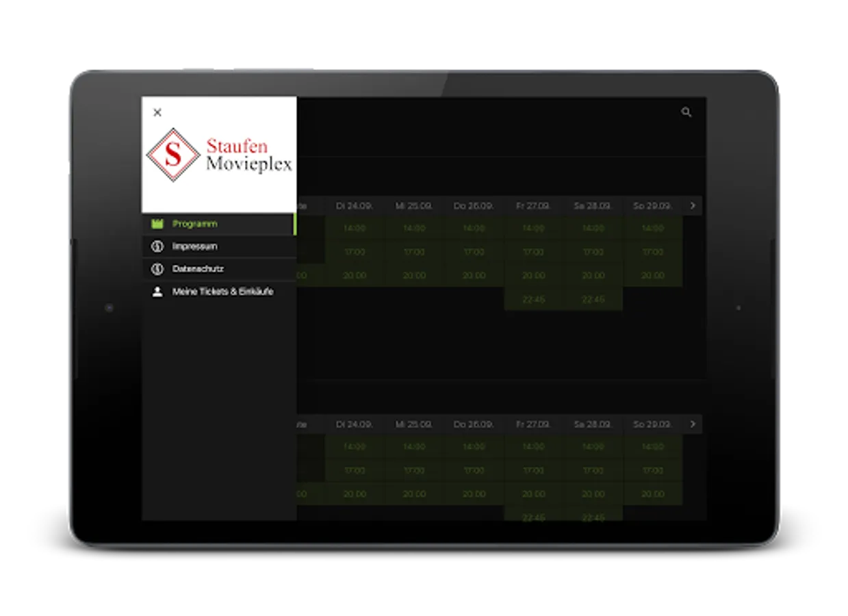Pick 20:00 on Do 26.09. in lower schedule
This screenshot has width=848, height=616.
[474, 493]
